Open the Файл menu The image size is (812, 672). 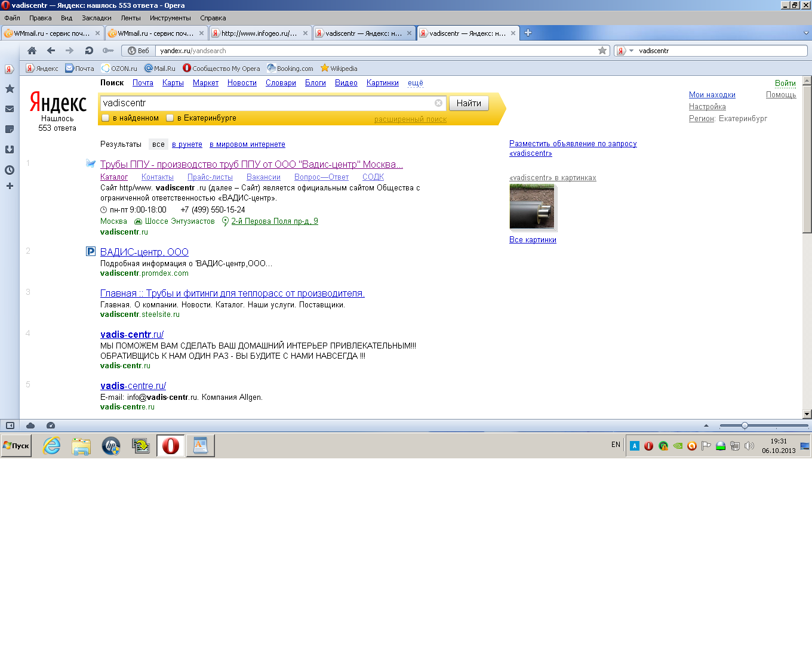12,18
